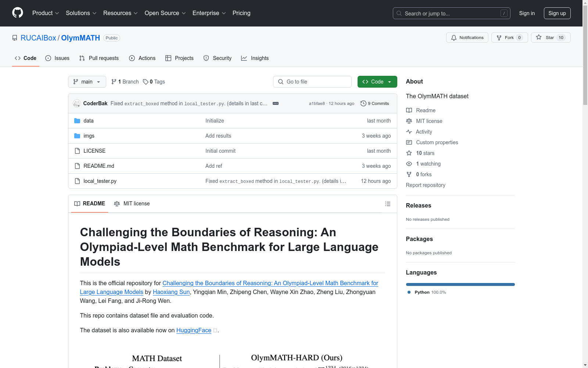
Task: Open the "Add results" commit message
Action: pyautogui.click(x=218, y=136)
